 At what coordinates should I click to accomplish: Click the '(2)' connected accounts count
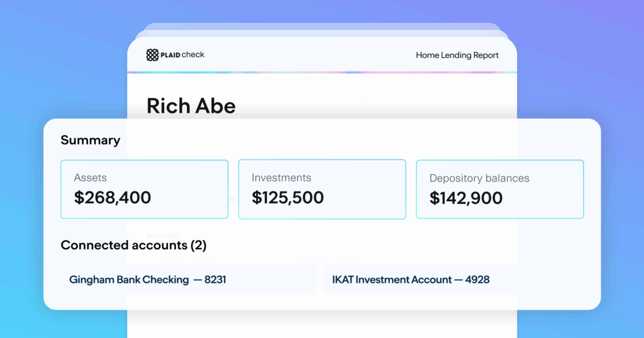198,245
